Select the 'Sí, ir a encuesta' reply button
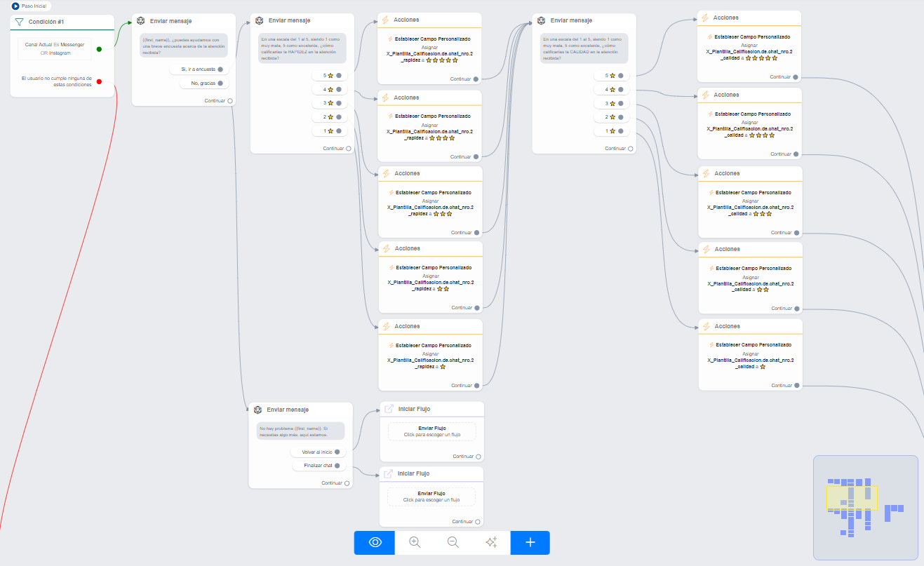This screenshot has height=566, width=924. pyautogui.click(x=199, y=69)
